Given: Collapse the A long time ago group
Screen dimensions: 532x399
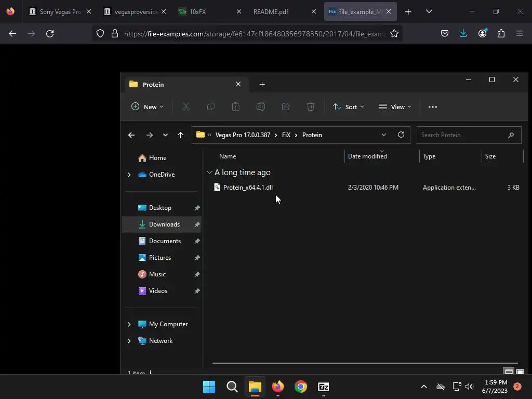Looking at the screenshot, I should pos(209,172).
